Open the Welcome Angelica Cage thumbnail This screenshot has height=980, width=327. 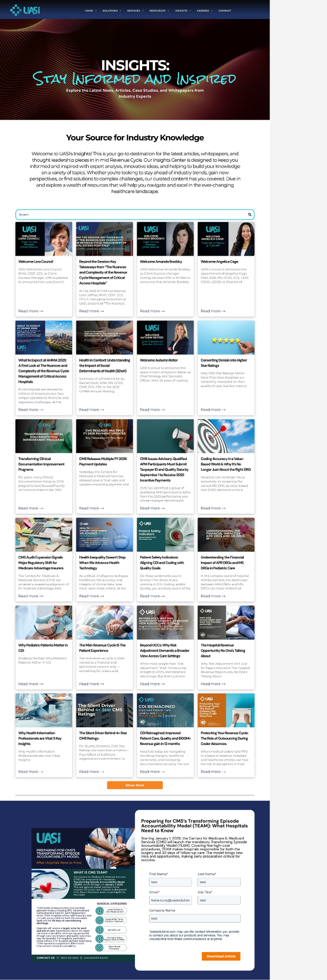[226, 239]
